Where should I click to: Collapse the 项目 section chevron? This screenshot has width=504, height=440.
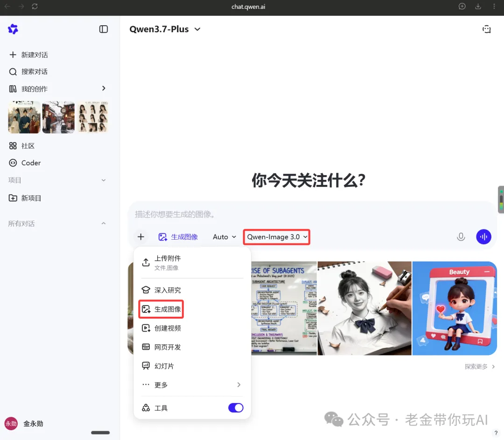(104, 180)
